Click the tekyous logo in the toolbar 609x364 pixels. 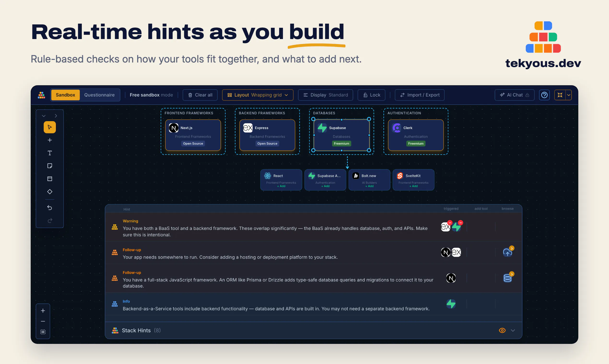coord(41,95)
